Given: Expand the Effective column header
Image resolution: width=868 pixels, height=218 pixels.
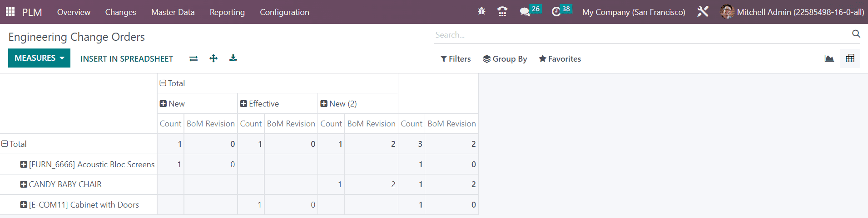Looking at the screenshot, I should [259, 104].
